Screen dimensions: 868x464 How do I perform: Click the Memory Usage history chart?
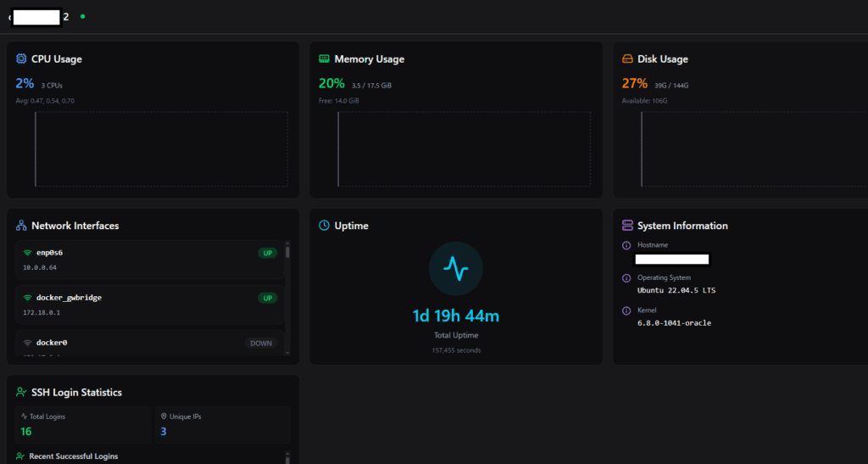[464, 149]
